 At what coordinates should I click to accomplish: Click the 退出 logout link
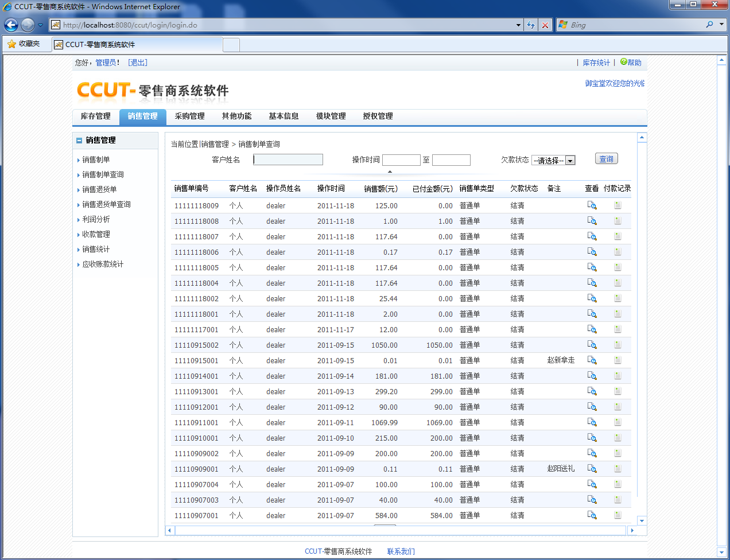click(x=138, y=63)
